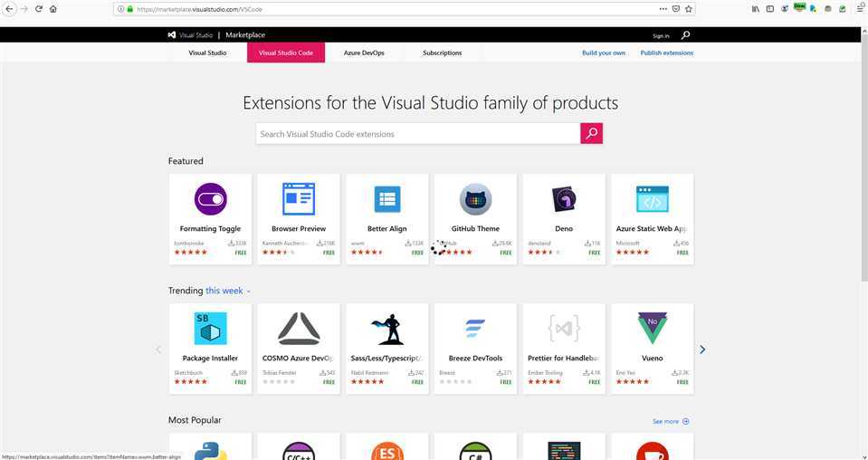Click the Vueno title text
This screenshot has height=460, width=868.
652,359
